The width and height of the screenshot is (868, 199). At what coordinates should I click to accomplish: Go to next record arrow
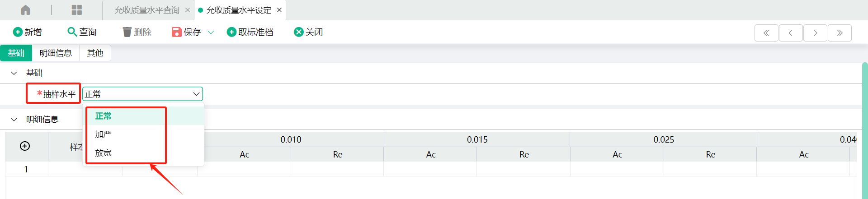click(815, 33)
